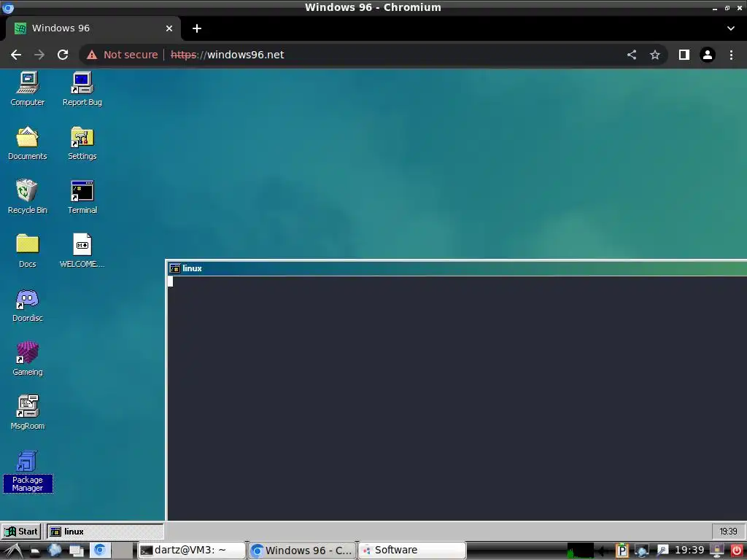
Task: Click the linux window title icon
Action: click(x=175, y=268)
